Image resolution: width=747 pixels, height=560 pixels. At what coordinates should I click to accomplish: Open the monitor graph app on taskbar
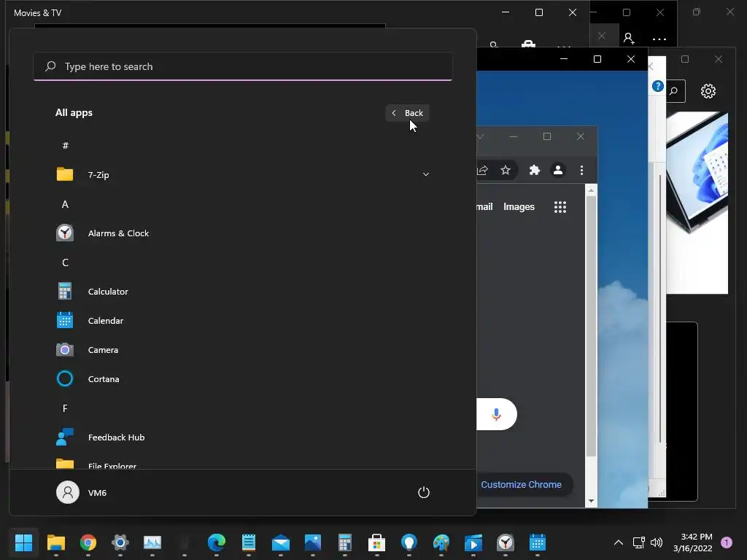pos(152,542)
